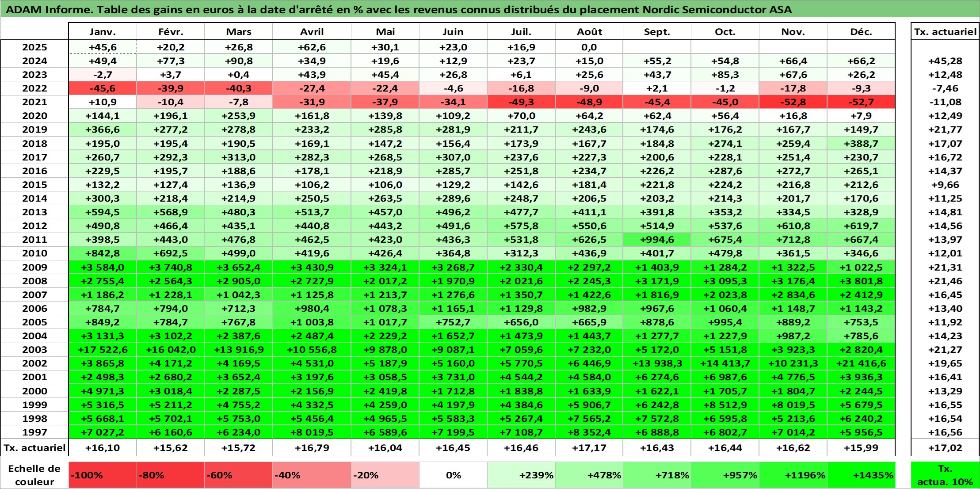Select the 0% color scale swatch
Screen dimensions: 980x489
click(453, 475)
